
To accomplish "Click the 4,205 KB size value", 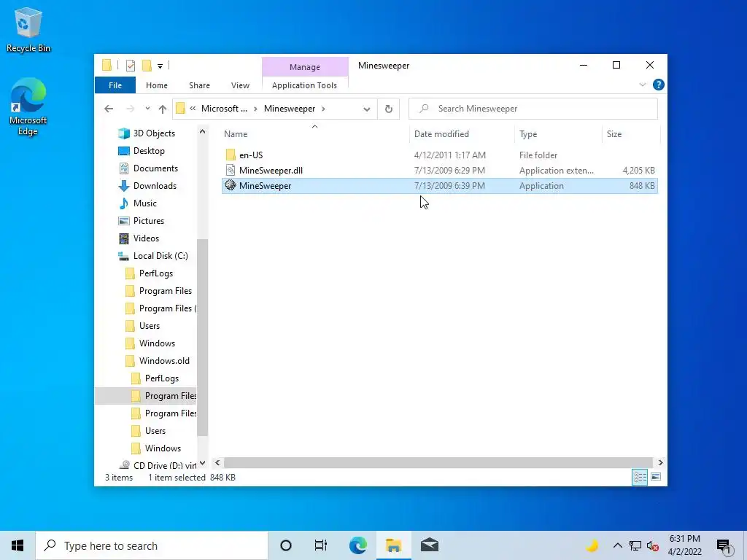I will click(x=638, y=170).
